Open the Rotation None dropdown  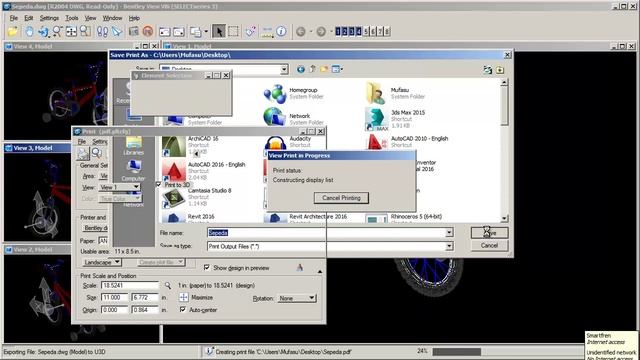click(x=296, y=298)
